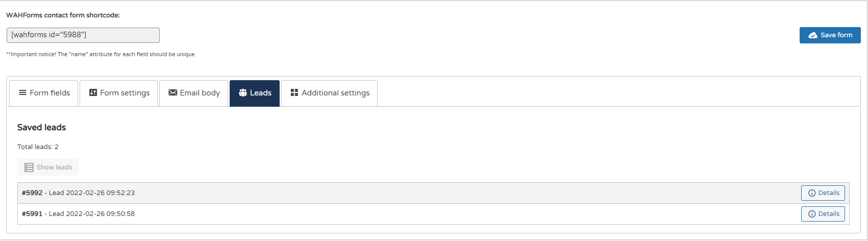Viewport: 868px width, 241px height.
Task: View Details of lead #5992
Action: click(x=823, y=193)
